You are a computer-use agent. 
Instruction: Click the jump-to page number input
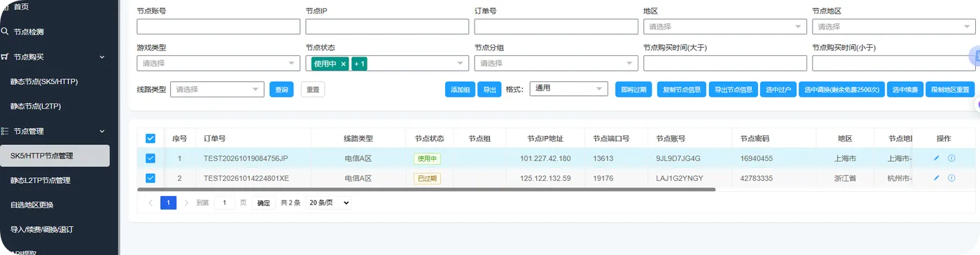224,202
